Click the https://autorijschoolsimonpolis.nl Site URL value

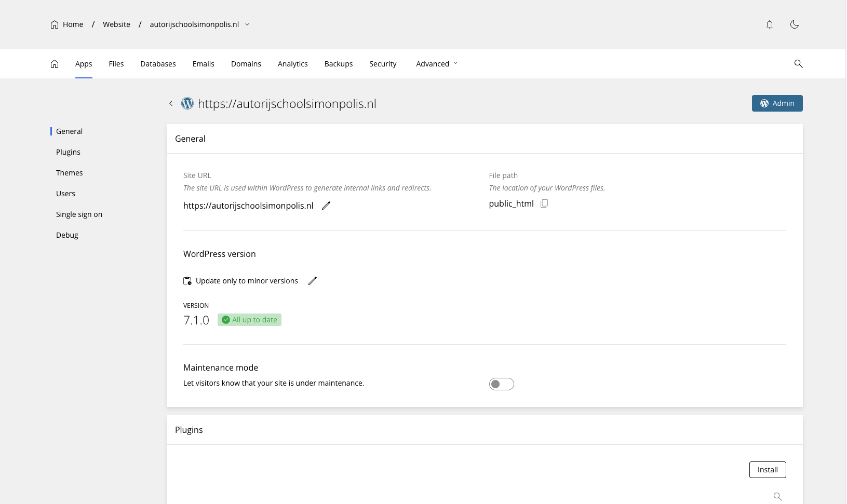coord(248,206)
